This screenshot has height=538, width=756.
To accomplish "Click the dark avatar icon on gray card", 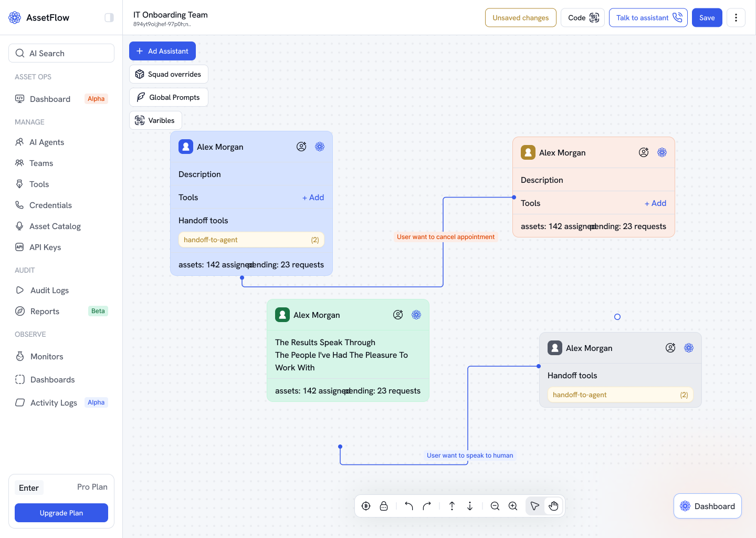I will [555, 348].
